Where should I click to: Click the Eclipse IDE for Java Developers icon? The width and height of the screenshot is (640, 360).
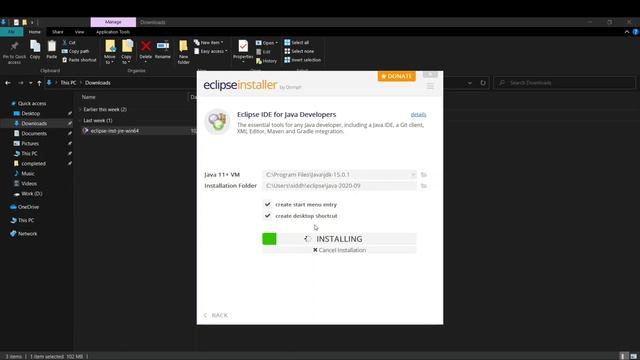(x=217, y=122)
